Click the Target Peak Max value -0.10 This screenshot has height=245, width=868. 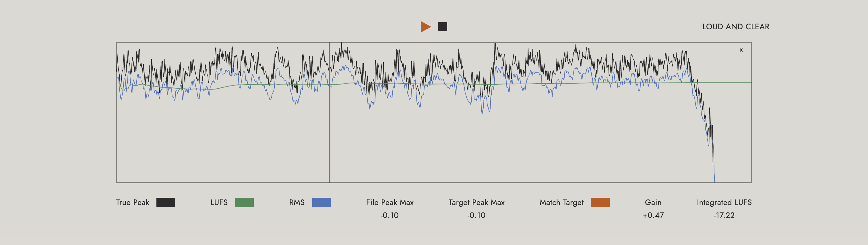(476, 215)
